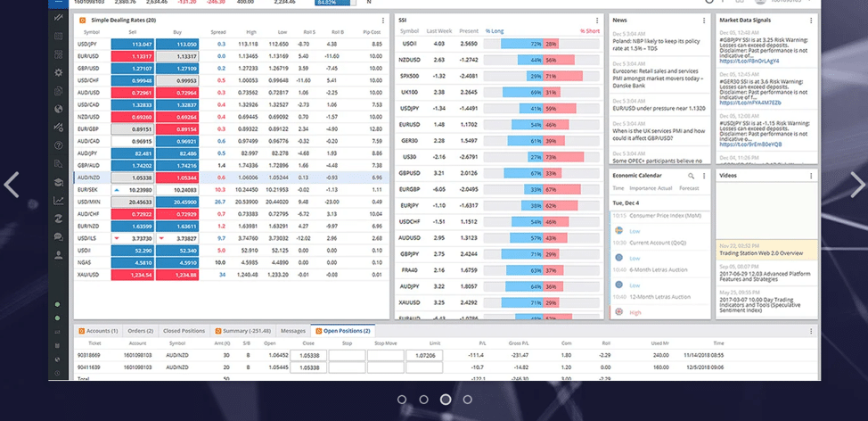This screenshot has height=421, width=868.
Task: Open the USDJPY SSI signal link
Action: click(x=750, y=144)
